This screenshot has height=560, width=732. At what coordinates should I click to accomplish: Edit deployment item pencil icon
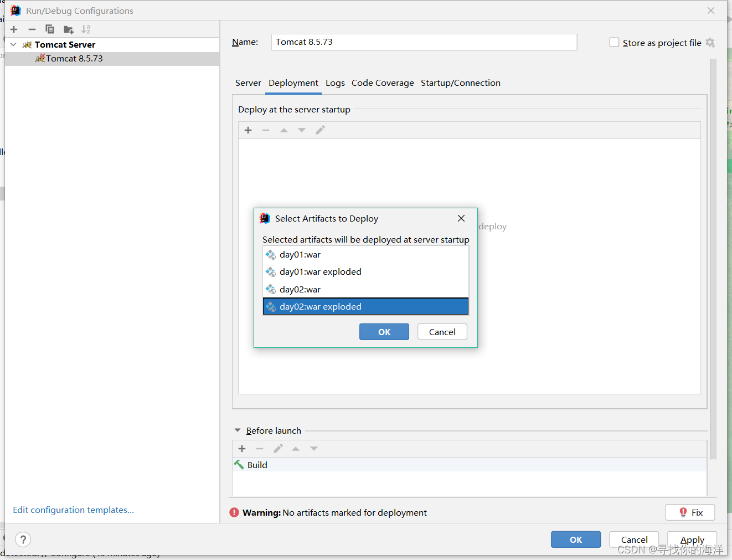[320, 130]
